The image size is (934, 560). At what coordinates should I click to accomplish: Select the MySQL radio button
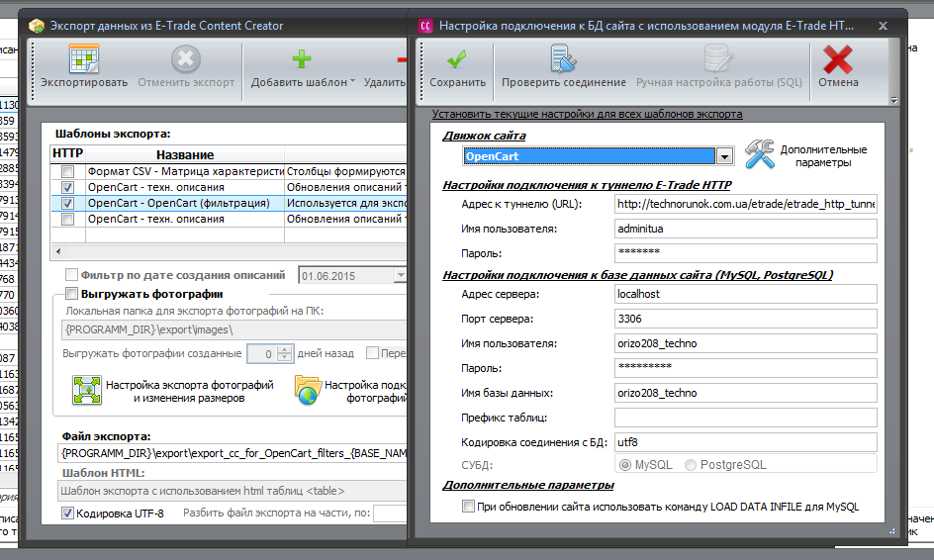[x=625, y=465]
